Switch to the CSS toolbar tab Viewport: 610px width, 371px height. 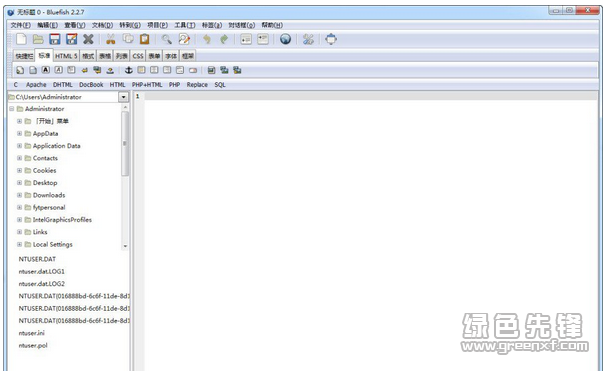pyautogui.click(x=138, y=56)
